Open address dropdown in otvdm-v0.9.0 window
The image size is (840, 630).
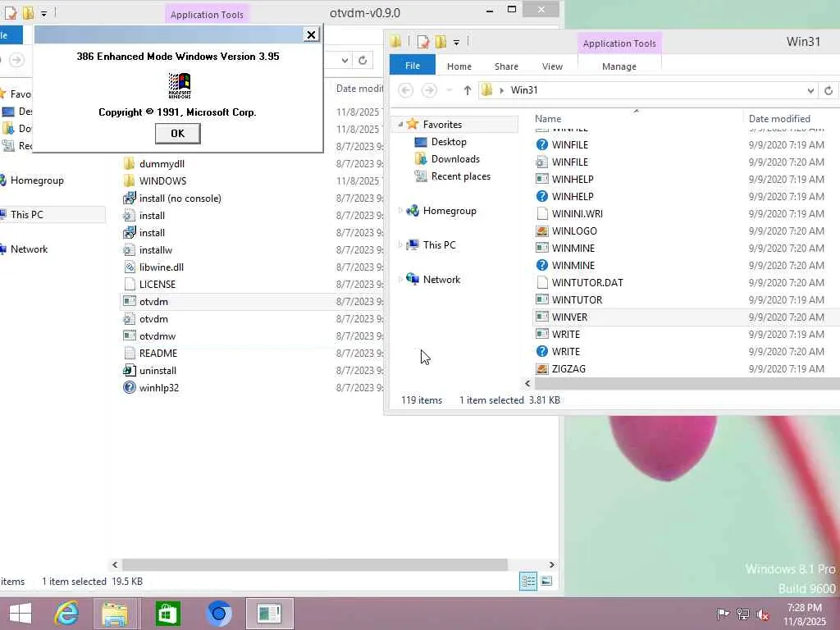[345, 60]
